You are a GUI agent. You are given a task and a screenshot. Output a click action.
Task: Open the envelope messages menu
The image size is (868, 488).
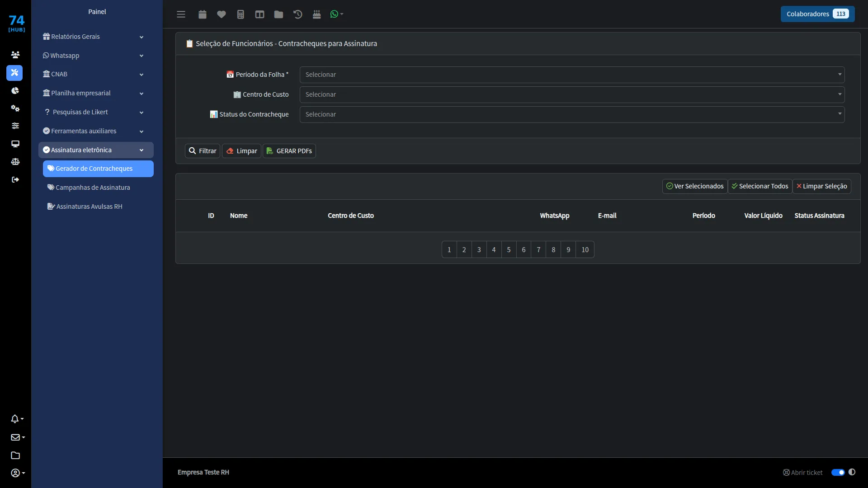(18, 437)
